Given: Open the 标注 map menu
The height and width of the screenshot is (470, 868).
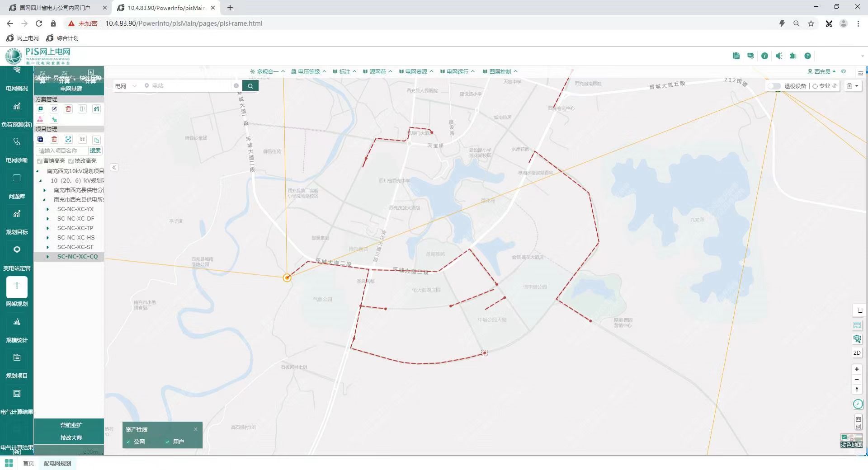Looking at the screenshot, I should click(x=344, y=71).
